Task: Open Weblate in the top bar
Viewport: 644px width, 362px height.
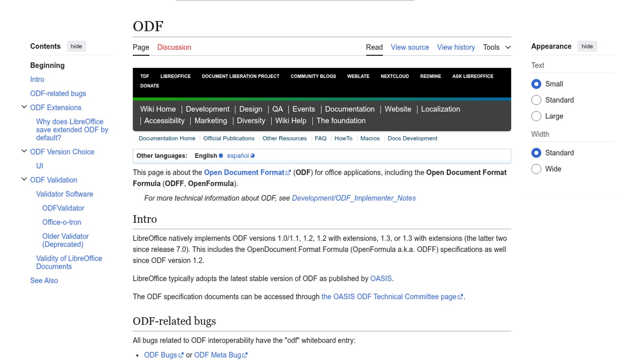Action: point(358,76)
